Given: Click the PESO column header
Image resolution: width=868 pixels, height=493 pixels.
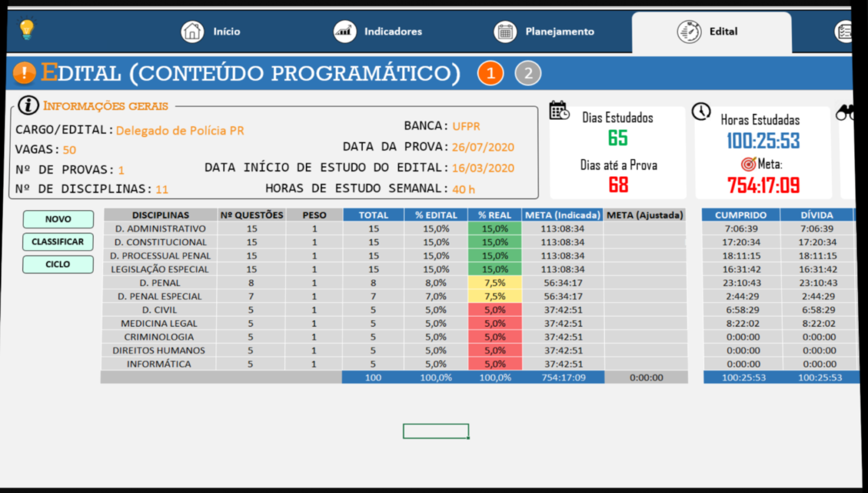Looking at the screenshot, I should [x=314, y=215].
